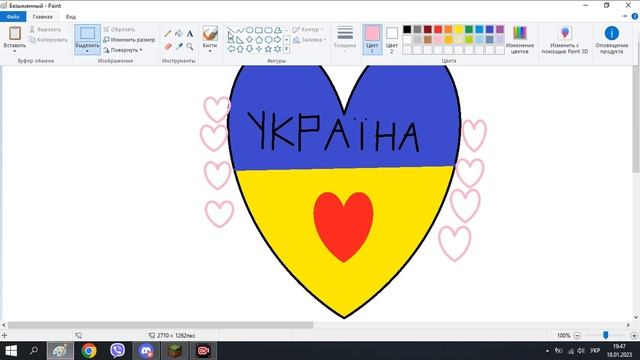Click the Кисти brushes icon
This screenshot has height=360, width=640.
click(x=210, y=33)
